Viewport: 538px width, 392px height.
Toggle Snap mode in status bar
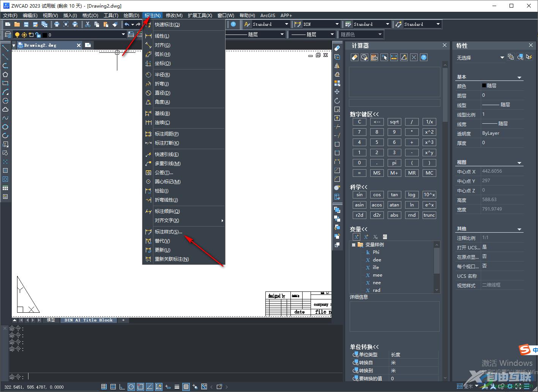point(104,387)
